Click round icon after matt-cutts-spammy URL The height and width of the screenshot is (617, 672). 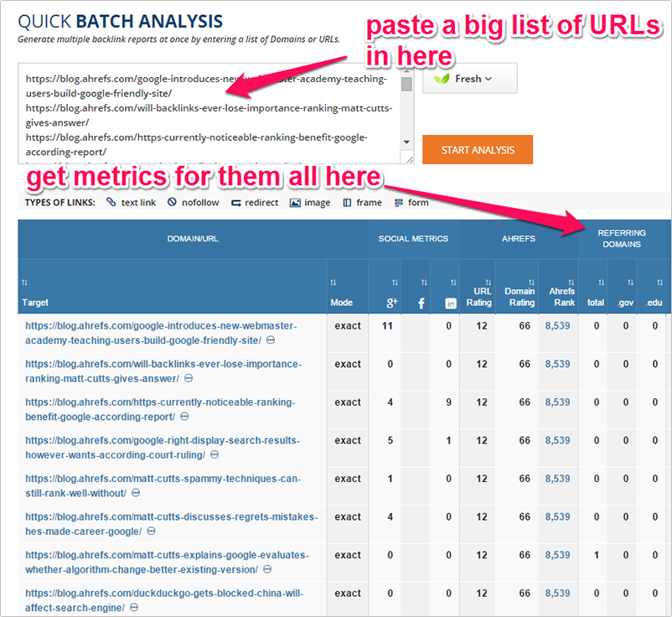coord(136,493)
